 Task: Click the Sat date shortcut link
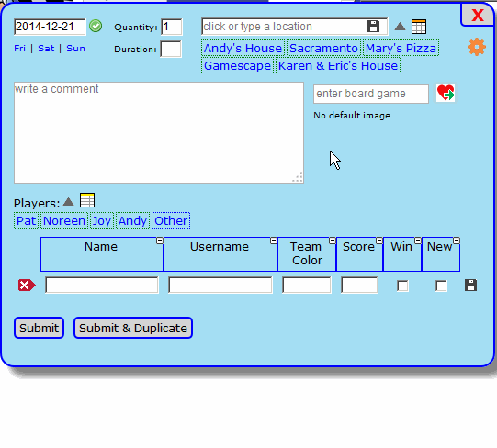pos(46,49)
